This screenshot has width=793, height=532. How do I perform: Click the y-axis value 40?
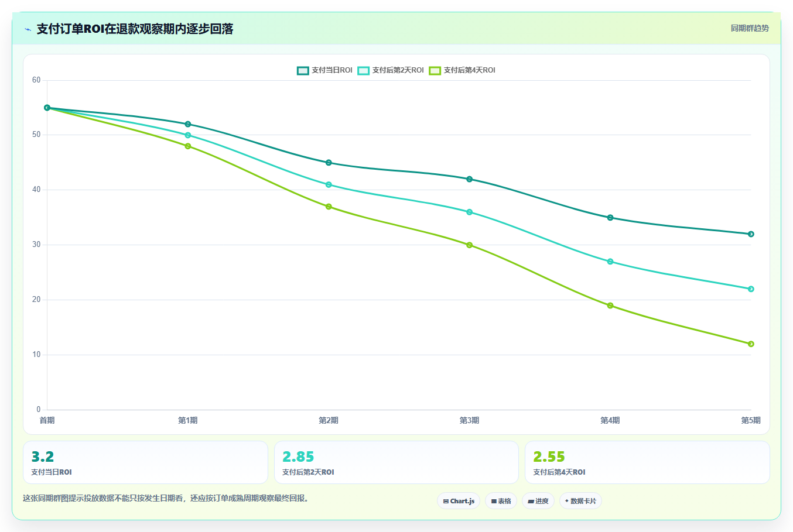[x=36, y=190]
